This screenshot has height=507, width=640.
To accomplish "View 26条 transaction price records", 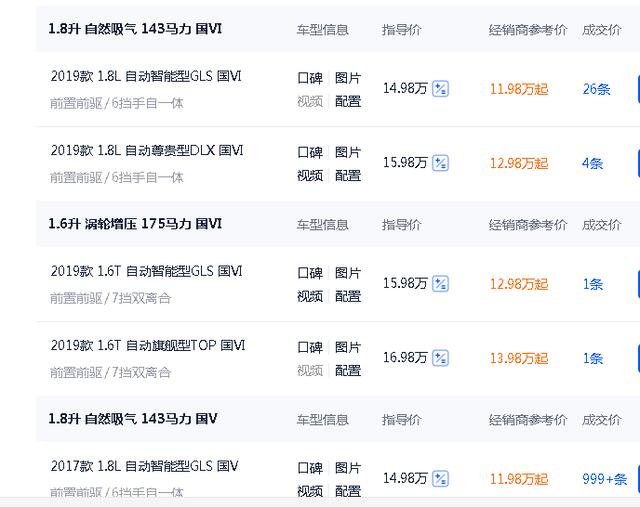I will click(596, 89).
